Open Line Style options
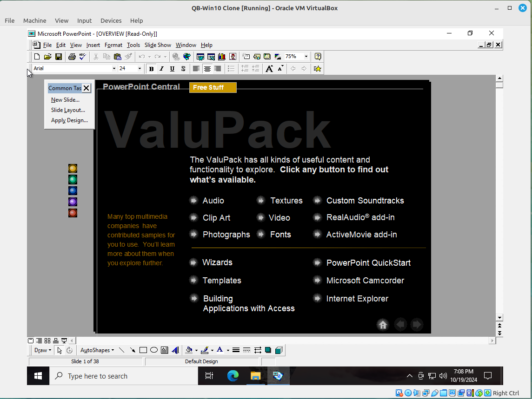 coord(236,350)
